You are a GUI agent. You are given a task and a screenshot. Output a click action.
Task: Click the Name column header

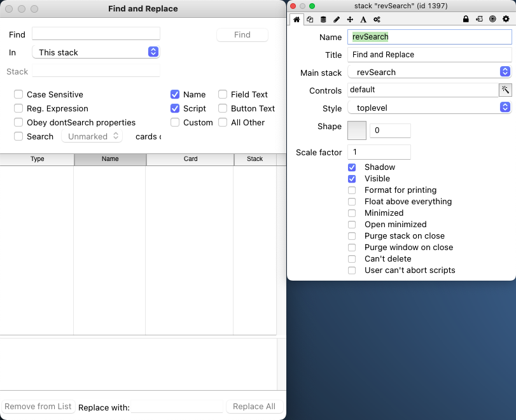[x=110, y=159]
